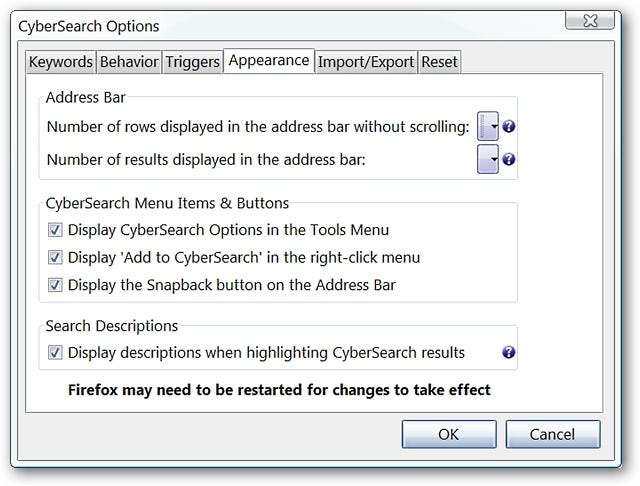Click the Cancel button
The height and width of the screenshot is (486, 640).
coord(553,434)
